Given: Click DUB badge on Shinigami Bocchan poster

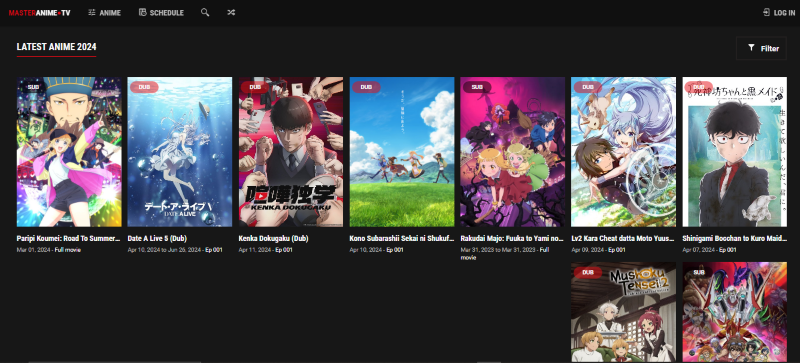Looking at the screenshot, I should (698, 87).
